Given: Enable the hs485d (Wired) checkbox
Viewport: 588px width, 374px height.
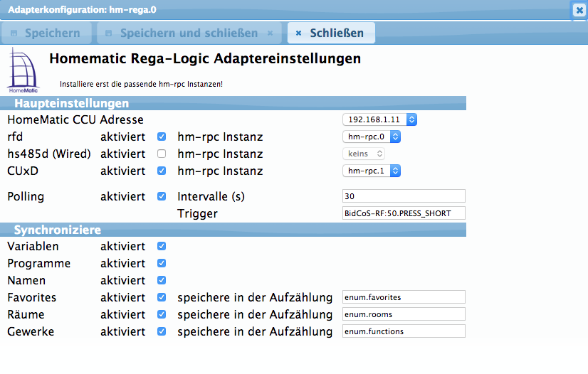Looking at the screenshot, I should [162, 154].
